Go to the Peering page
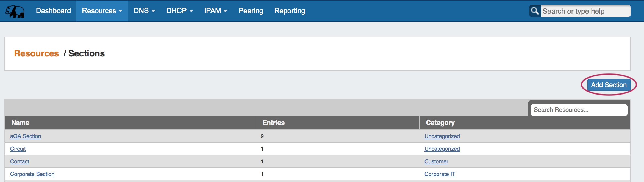Image resolution: width=644 pixels, height=182 pixels. pyautogui.click(x=251, y=11)
